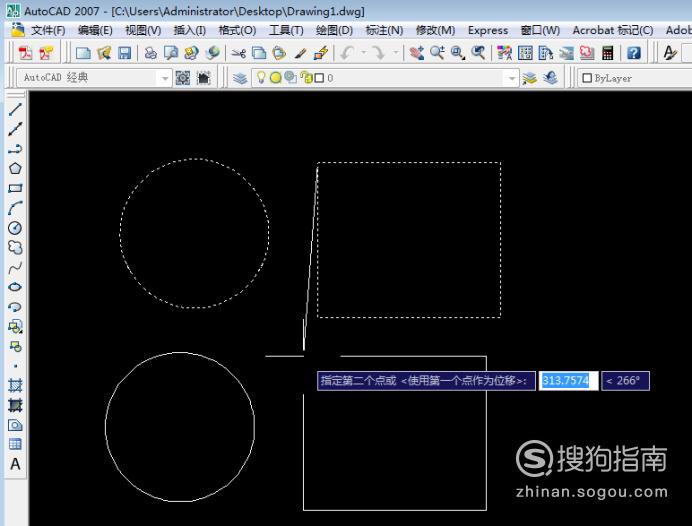Click the Copy to clipboard icon

point(259,53)
